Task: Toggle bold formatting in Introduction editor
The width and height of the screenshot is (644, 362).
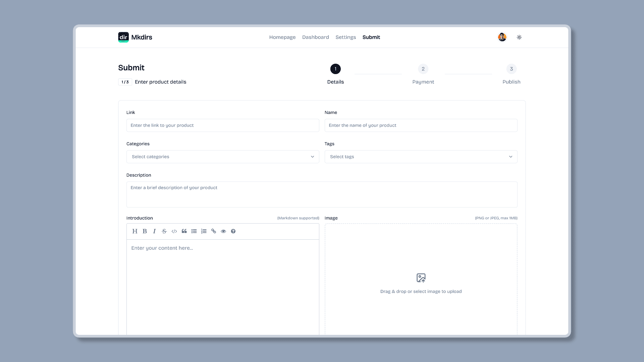Action: (145, 231)
